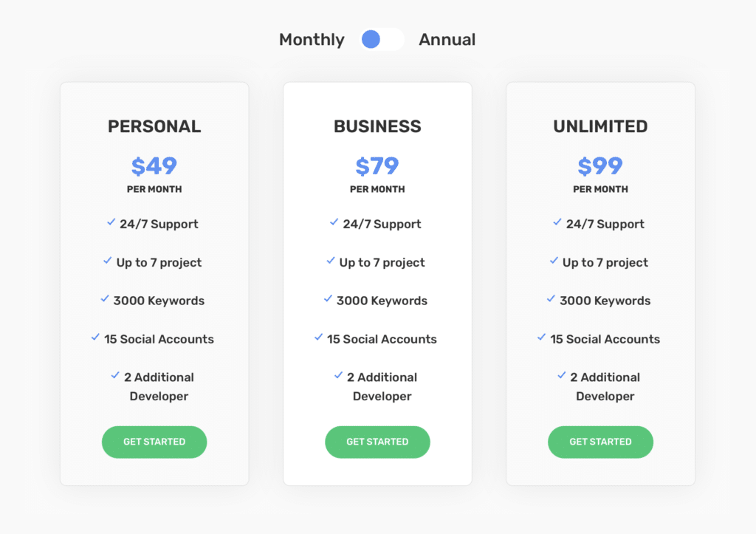The image size is (756, 534).
Task: Click the Unlimited plan heading
Action: click(x=600, y=126)
